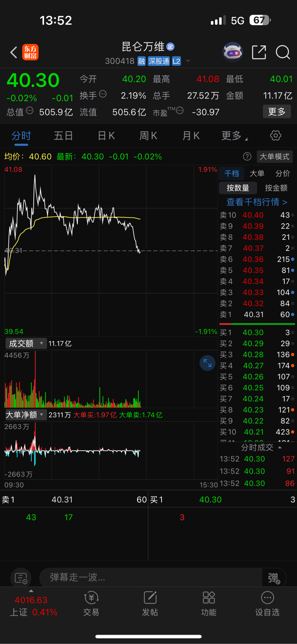Open 功能 functions menu
Screen dimensions: 297x644
click(209, 603)
